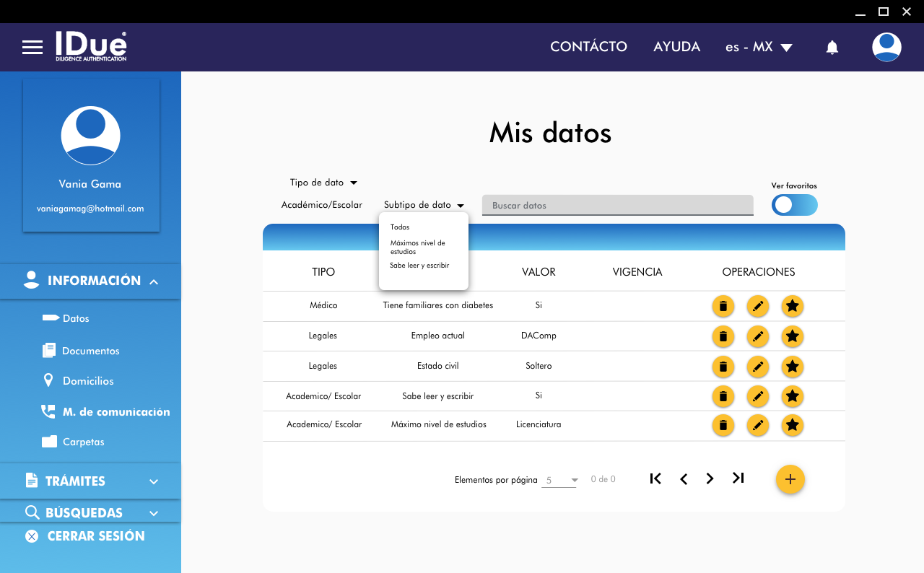Image resolution: width=924 pixels, height=573 pixels.
Task: Favorite the Máximo nivel de estudios row
Action: [x=792, y=425]
